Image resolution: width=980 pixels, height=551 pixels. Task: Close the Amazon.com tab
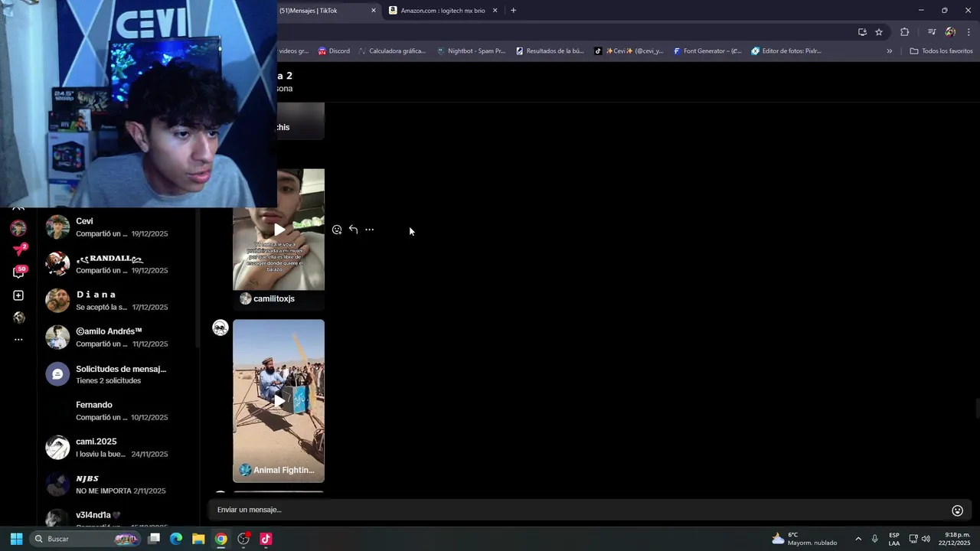click(x=495, y=11)
